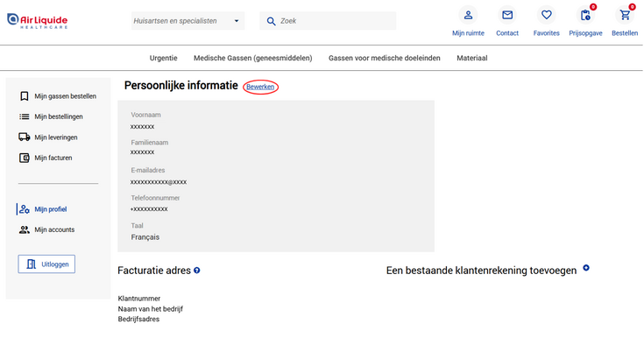Open the Huisartsen en specialisten dropdown
This screenshot has width=644, height=345.
[188, 21]
